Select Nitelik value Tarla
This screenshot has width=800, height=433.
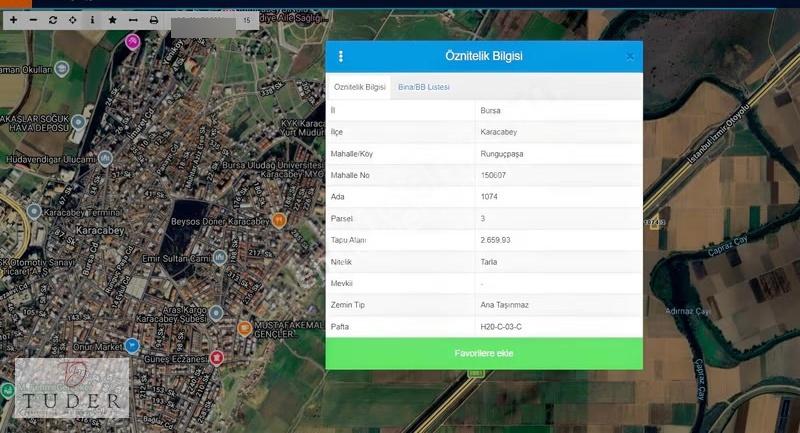pyautogui.click(x=488, y=262)
